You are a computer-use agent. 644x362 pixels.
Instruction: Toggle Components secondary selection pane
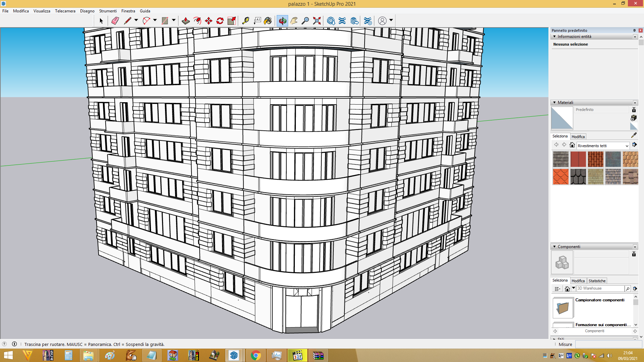point(634,254)
